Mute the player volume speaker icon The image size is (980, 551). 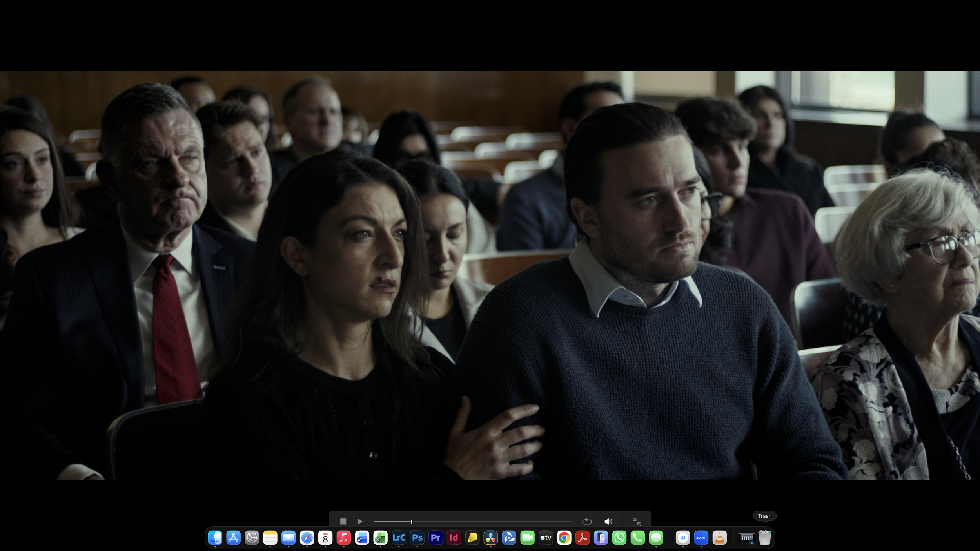608,521
